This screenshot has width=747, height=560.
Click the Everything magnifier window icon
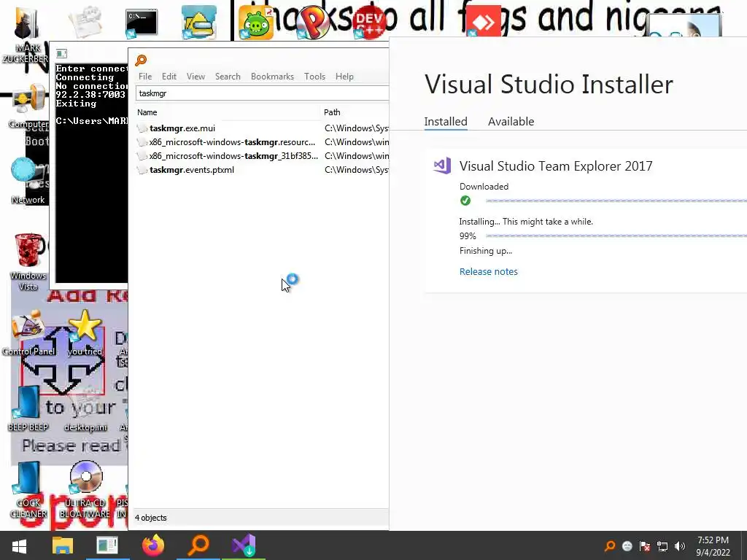click(141, 60)
